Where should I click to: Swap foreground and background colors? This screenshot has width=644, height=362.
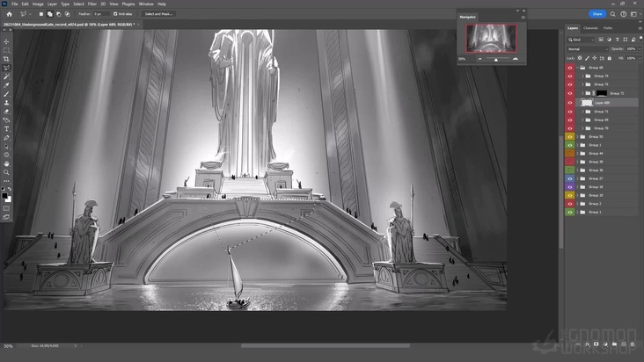(10, 189)
